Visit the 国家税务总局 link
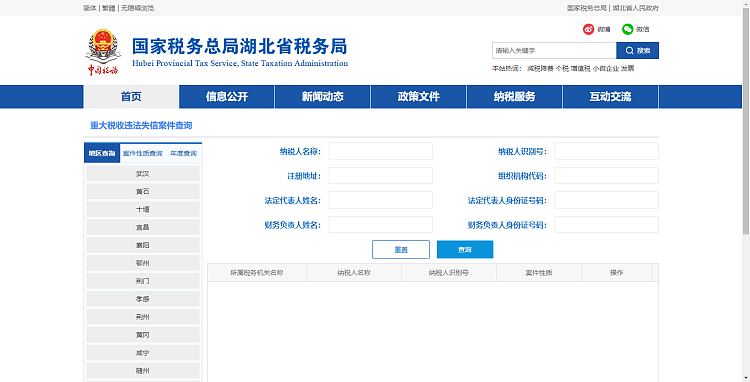The height and width of the screenshot is (382, 750). [x=587, y=8]
